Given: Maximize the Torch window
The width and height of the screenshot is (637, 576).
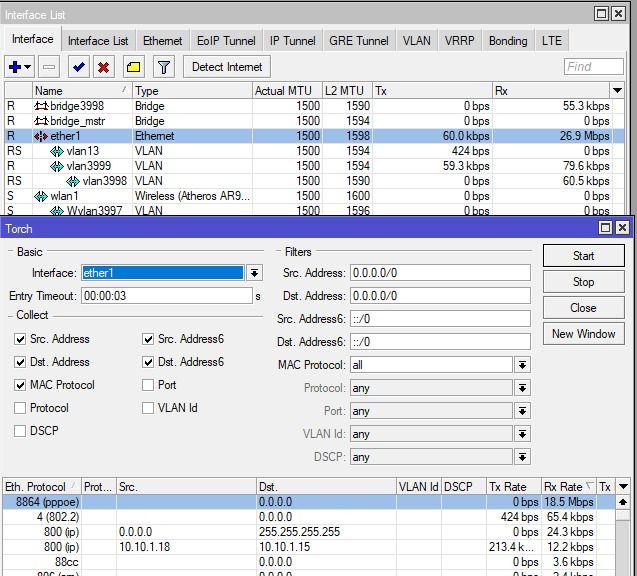Looking at the screenshot, I should click(x=605, y=227).
